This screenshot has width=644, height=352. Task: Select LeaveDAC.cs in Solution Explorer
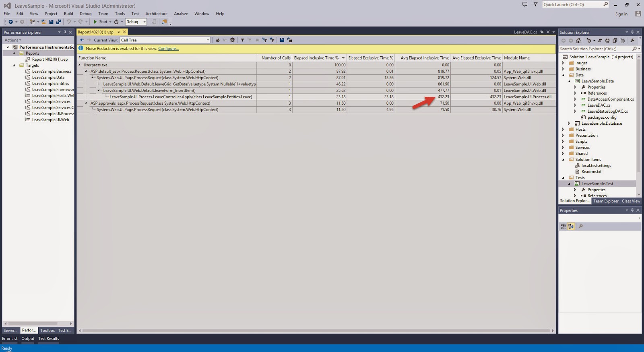pos(599,105)
